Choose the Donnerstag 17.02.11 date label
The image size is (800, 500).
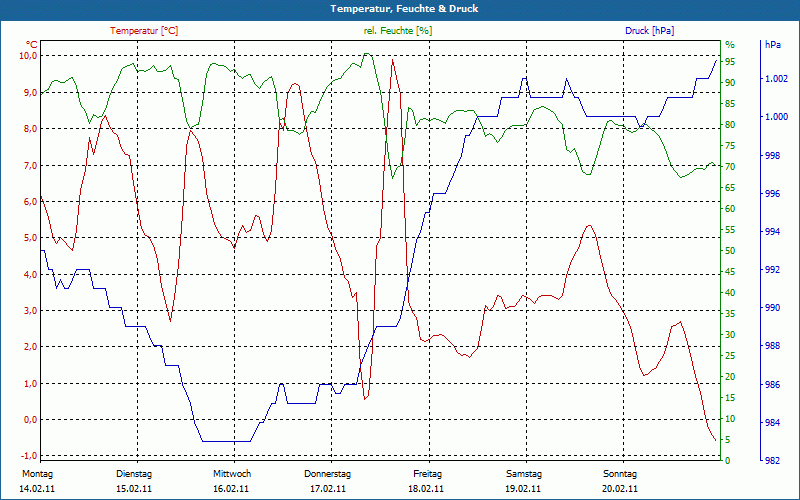[328, 481]
